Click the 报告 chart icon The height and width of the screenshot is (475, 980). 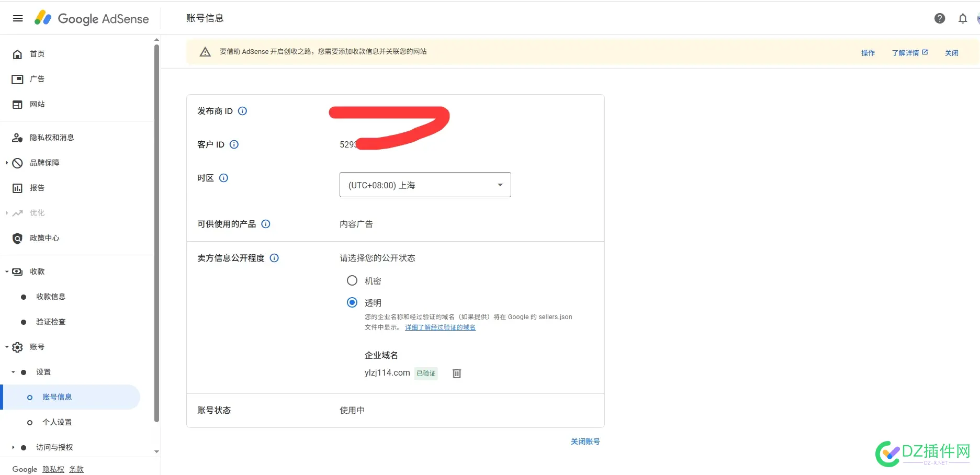[17, 188]
